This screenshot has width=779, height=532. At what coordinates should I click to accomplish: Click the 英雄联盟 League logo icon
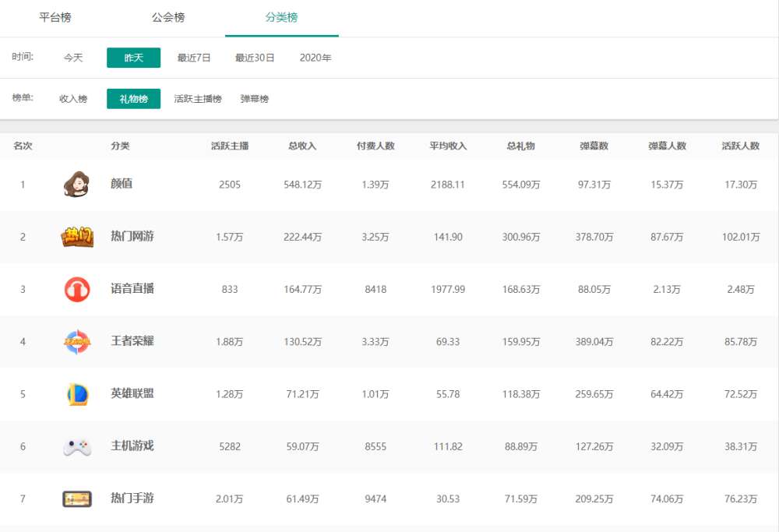click(x=77, y=394)
